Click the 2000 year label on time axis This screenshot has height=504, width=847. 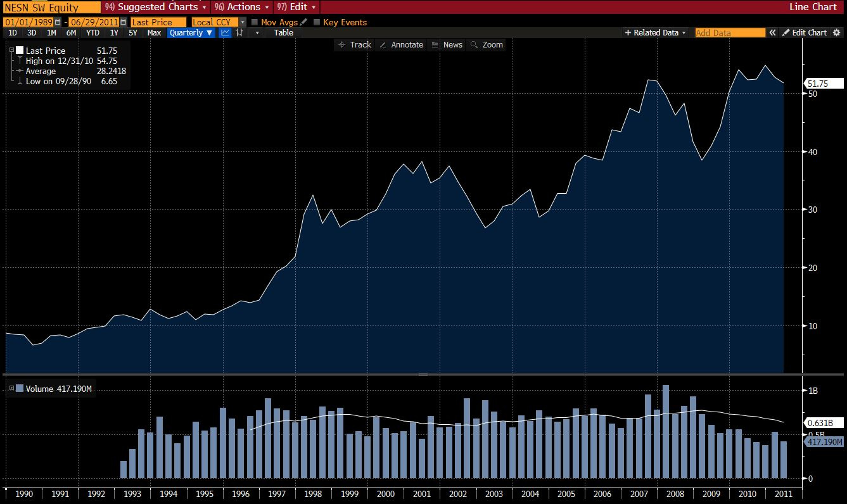tap(386, 495)
